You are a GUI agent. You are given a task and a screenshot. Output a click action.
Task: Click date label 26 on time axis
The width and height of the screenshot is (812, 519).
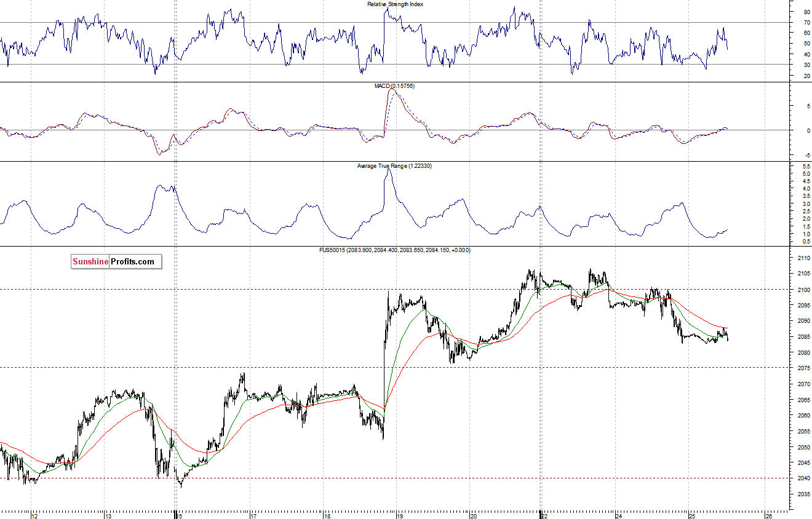(x=769, y=516)
